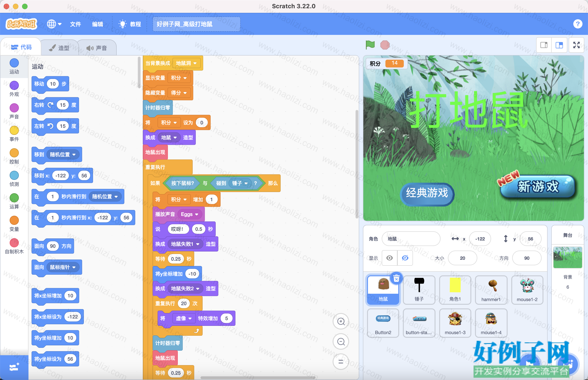588x380 pixels.
Task: Open the 虚像 effect dropdown
Action: 184,318
